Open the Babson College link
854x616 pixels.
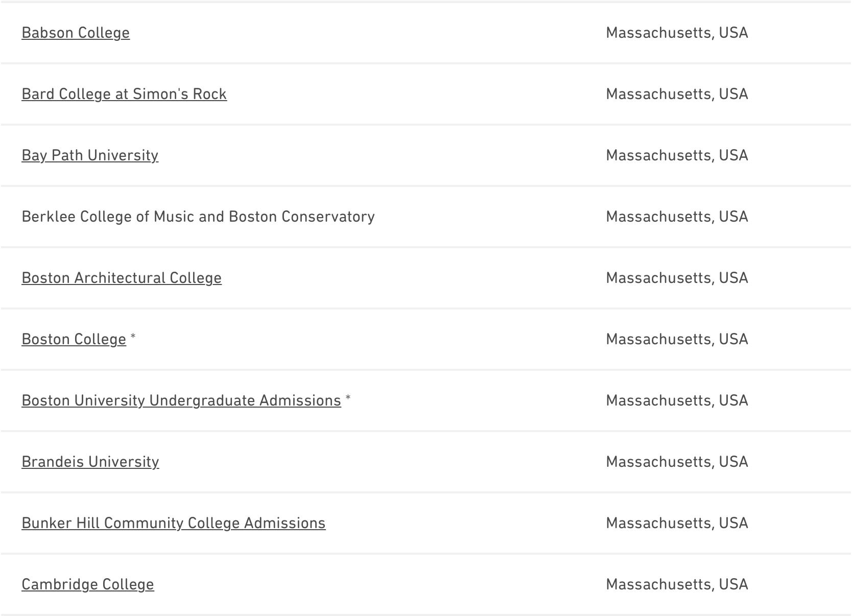76,33
